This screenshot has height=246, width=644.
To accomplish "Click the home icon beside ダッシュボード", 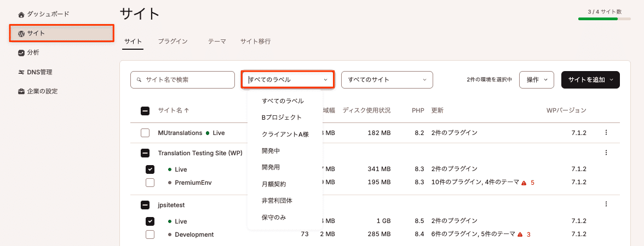I will (x=21, y=15).
